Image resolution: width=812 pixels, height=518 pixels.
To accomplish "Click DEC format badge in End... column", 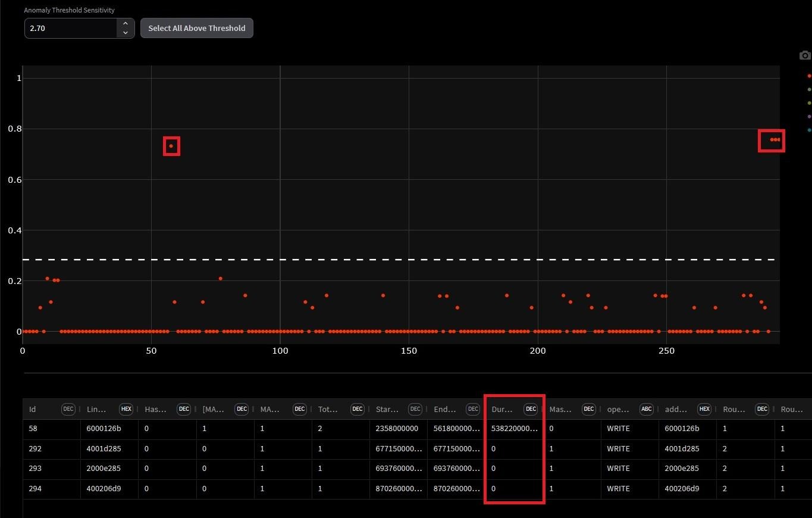I will coord(473,409).
